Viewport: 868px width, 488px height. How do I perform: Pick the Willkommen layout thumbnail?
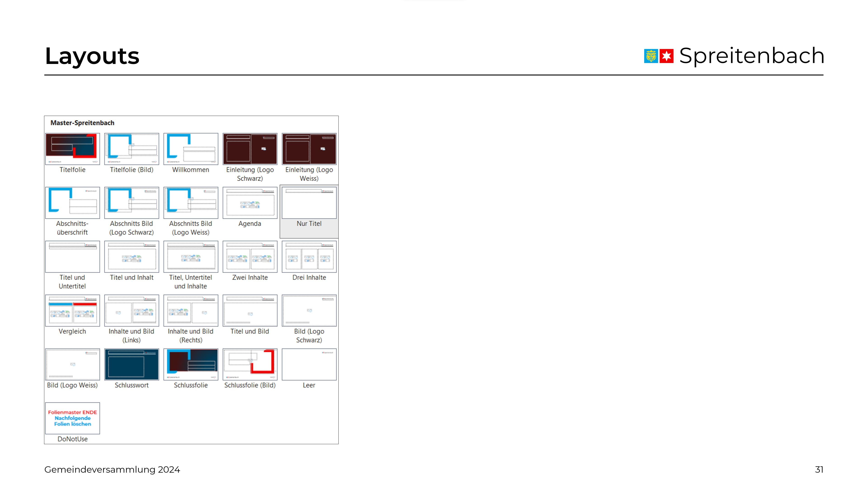point(191,149)
